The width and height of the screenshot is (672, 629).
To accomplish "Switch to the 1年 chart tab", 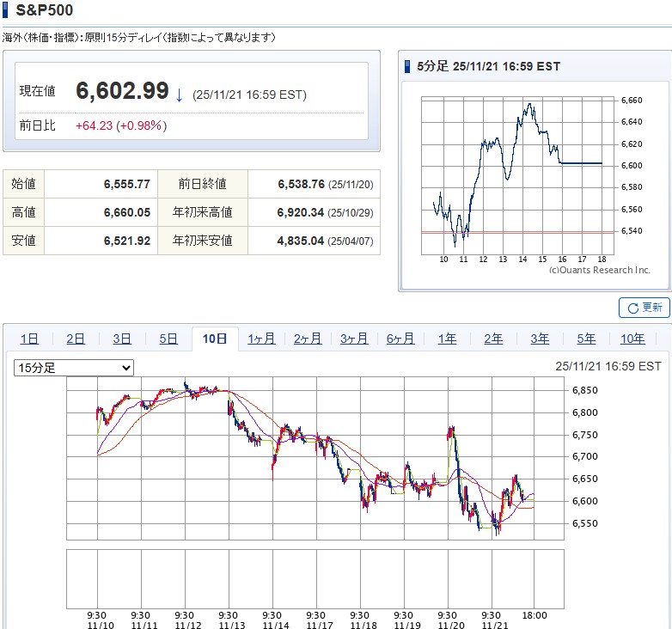I will 447,339.
